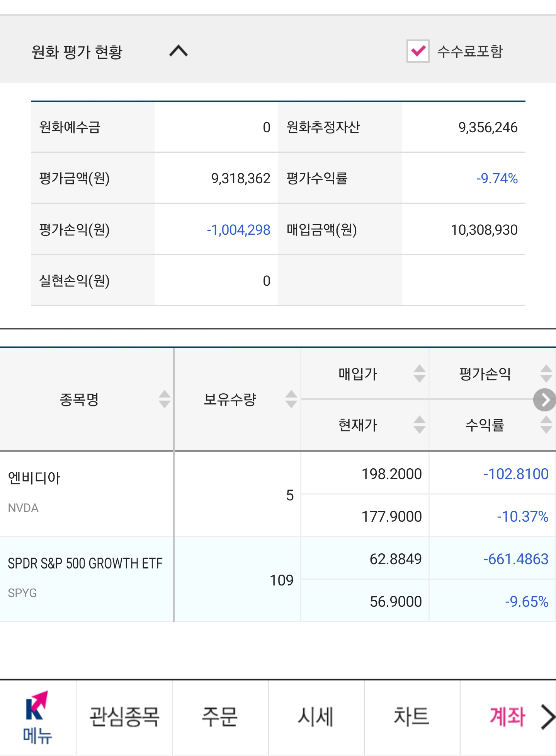Viewport: 556px width, 756px height.
Task: Sort by 수익률 column arrows
Action: (x=546, y=425)
